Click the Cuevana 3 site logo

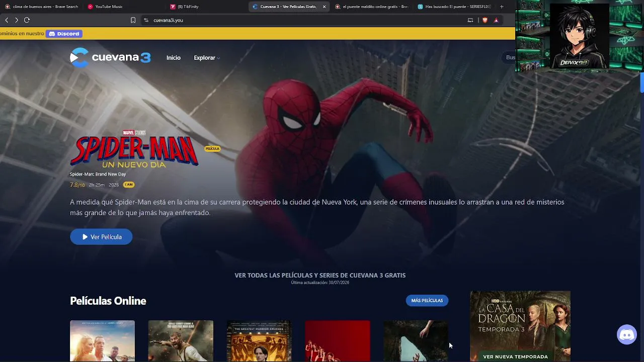[x=110, y=57]
